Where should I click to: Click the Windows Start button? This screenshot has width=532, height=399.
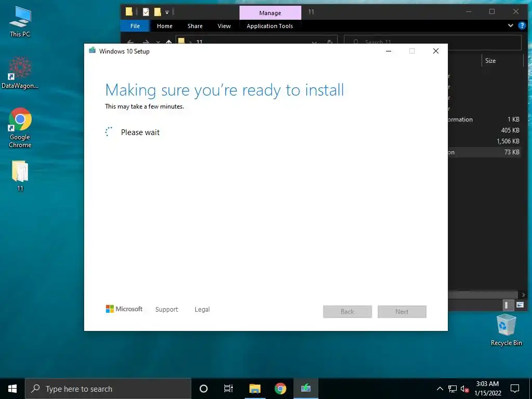pos(12,389)
